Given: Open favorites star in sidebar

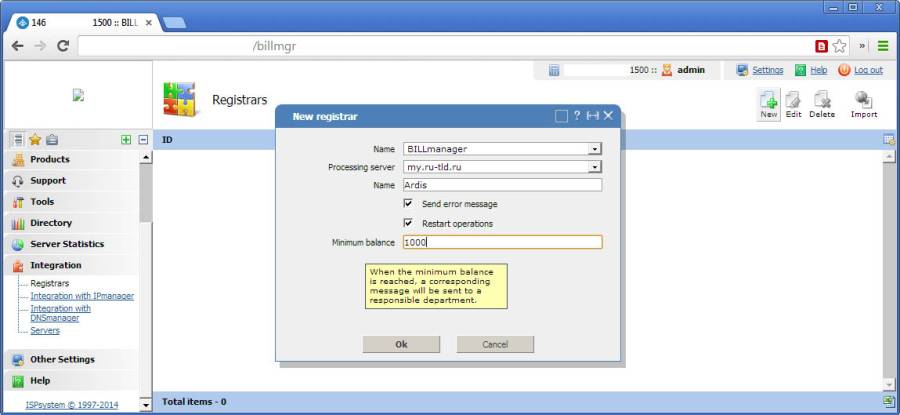Looking at the screenshot, I should point(35,140).
